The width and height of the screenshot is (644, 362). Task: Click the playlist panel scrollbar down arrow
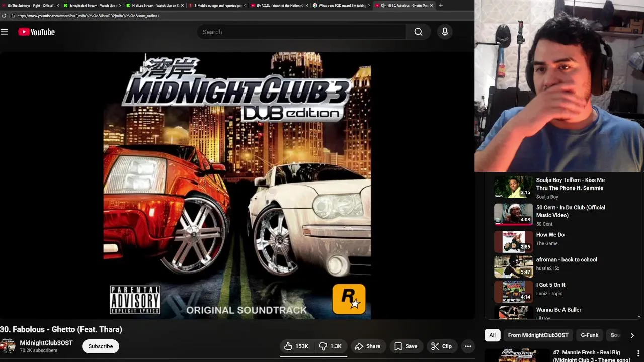pyautogui.click(x=639, y=316)
